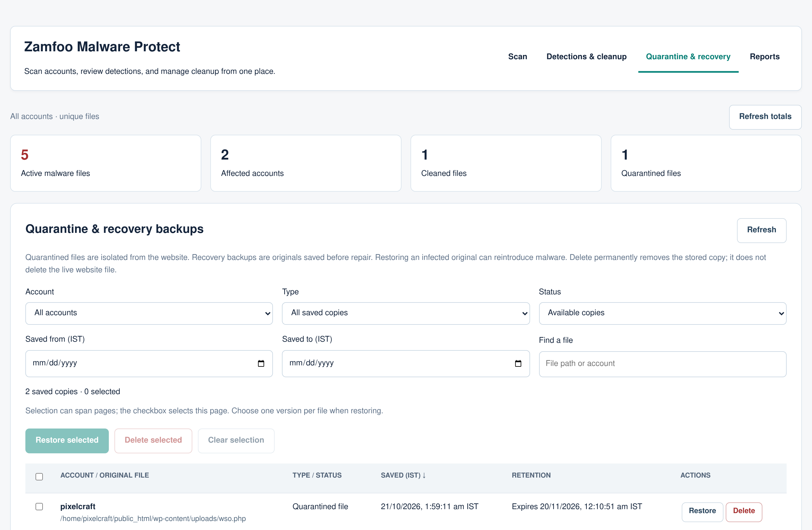Click the wso.php file path text
This screenshot has width=812, height=530.
pyautogui.click(x=153, y=519)
